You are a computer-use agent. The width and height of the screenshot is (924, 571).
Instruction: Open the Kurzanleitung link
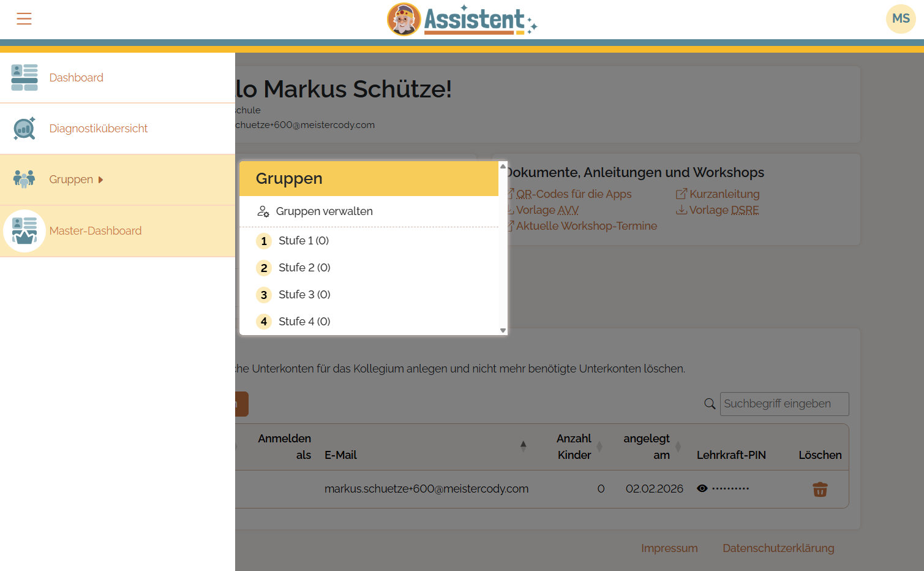coord(724,194)
